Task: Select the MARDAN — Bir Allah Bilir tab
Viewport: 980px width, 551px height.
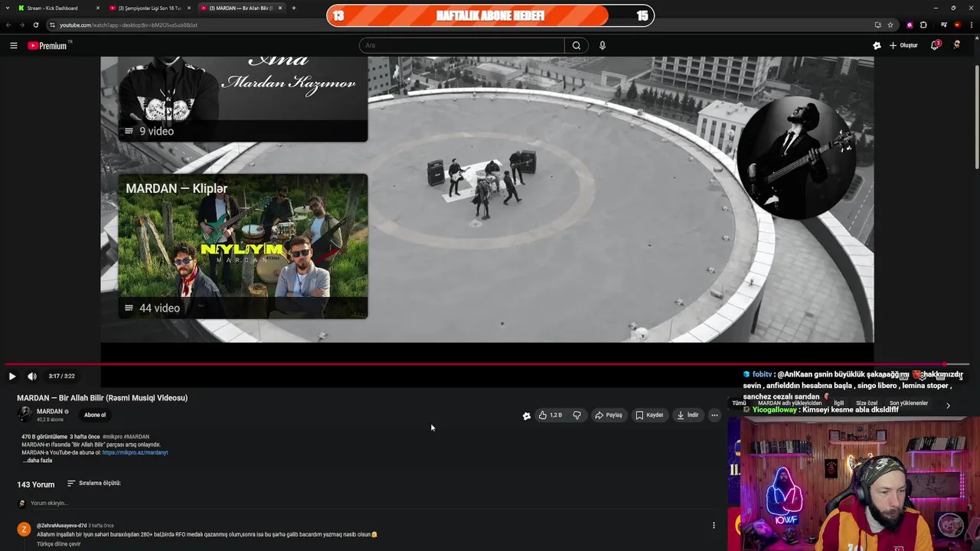Action: 241,8
